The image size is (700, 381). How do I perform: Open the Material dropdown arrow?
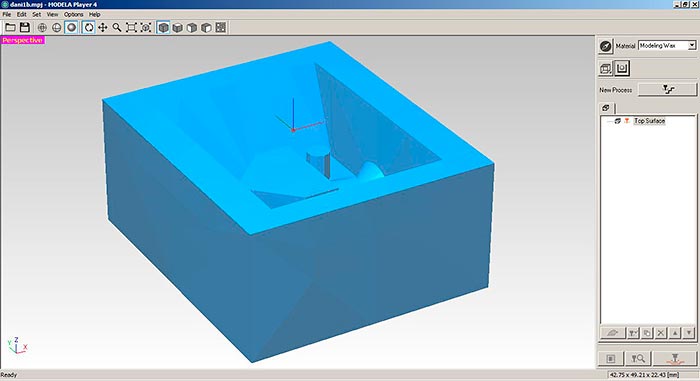point(692,45)
